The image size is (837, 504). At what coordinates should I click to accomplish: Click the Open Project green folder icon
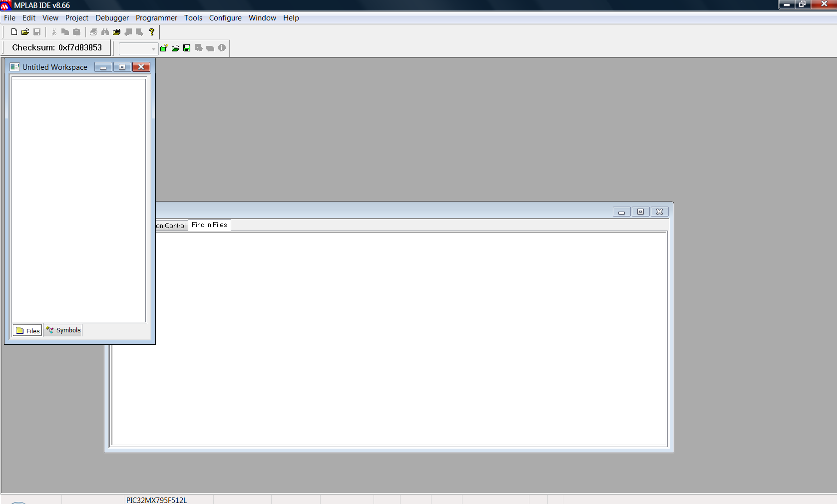175,48
